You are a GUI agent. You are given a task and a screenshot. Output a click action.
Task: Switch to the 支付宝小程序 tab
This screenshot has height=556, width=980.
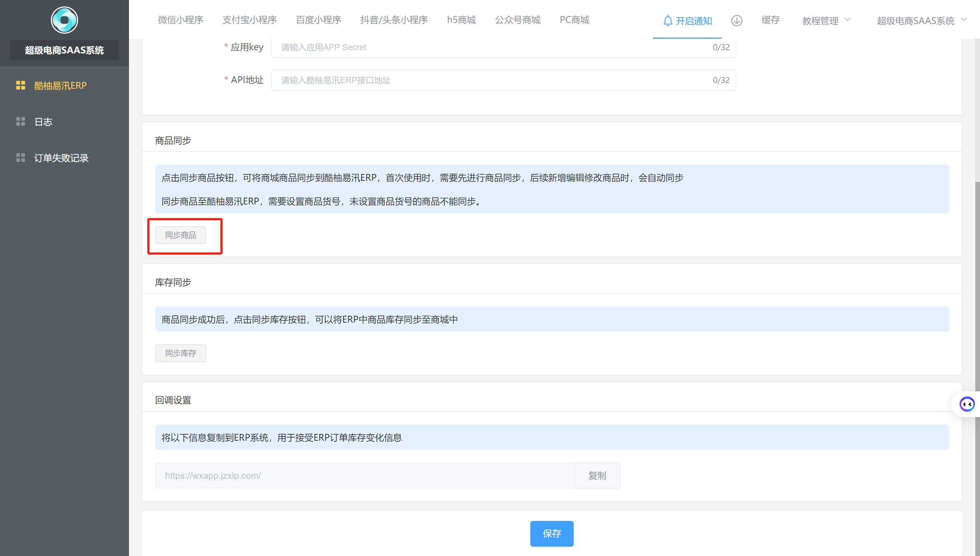[249, 20]
